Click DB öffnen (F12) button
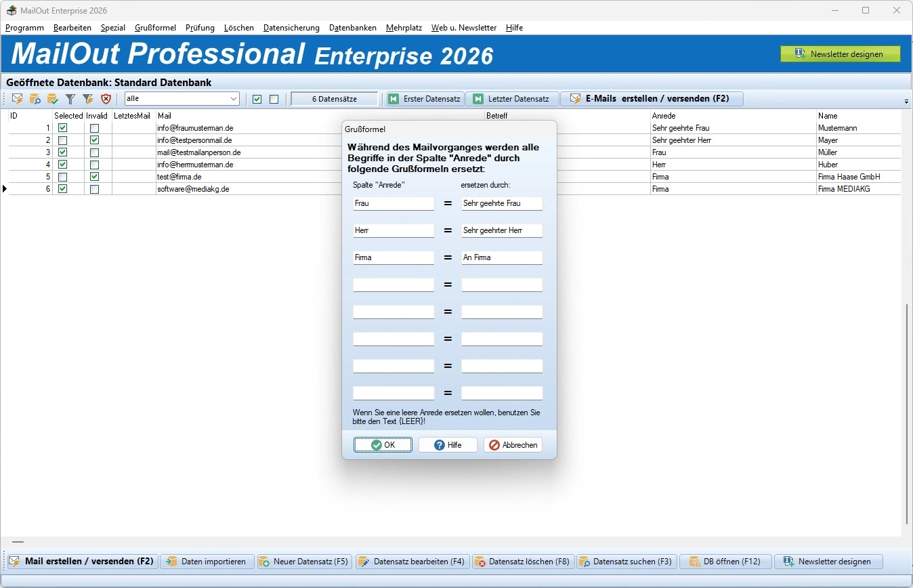The height and width of the screenshot is (588, 913). [x=725, y=562]
